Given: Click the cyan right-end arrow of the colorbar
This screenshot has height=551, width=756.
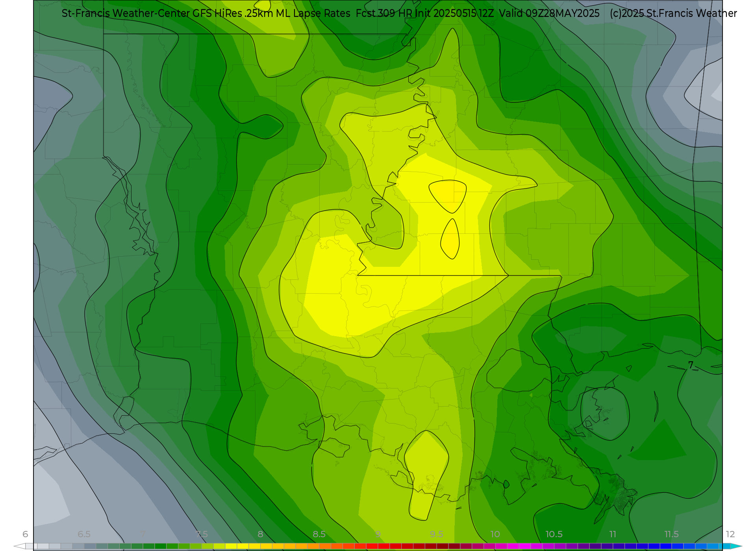Looking at the screenshot, I should coord(736,546).
